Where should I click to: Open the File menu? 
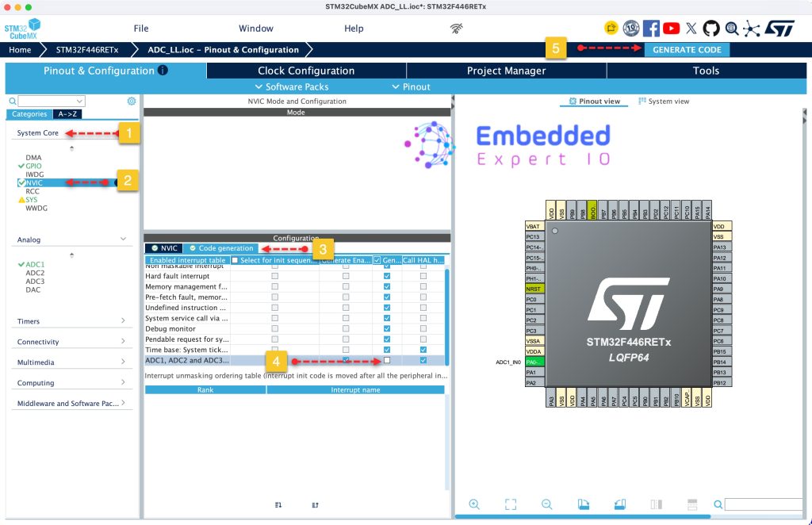[141, 29]
